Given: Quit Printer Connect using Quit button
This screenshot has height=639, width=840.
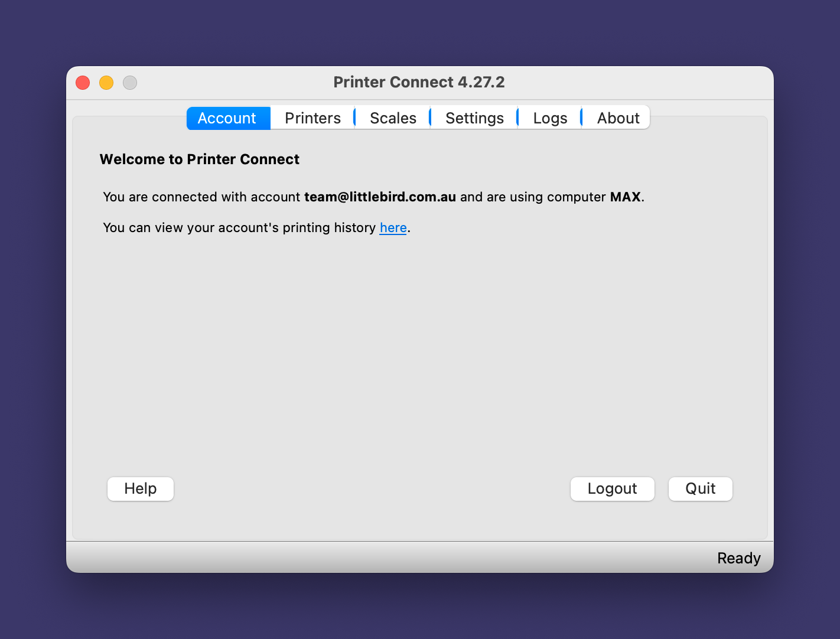Looking at the screenshot, I should (x=700, y=488).
